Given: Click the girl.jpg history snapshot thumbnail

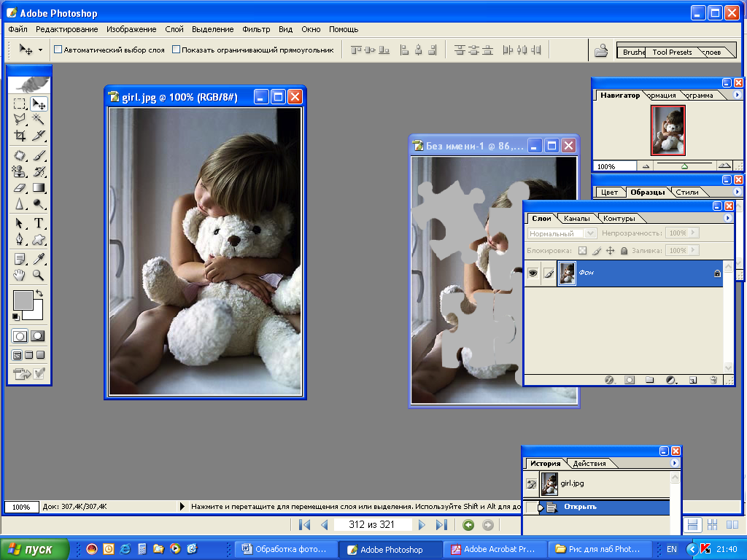Looking at the screenshot, I should 549,484.
